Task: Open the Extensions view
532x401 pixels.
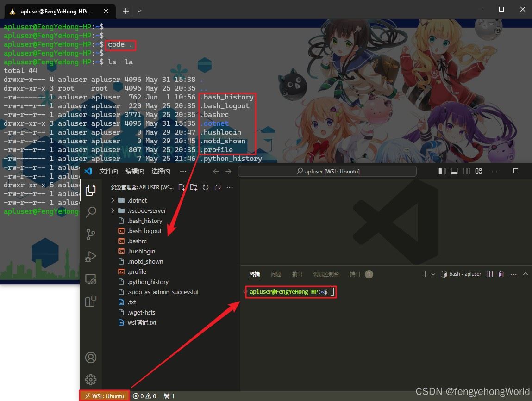Action: pos(91,301)
